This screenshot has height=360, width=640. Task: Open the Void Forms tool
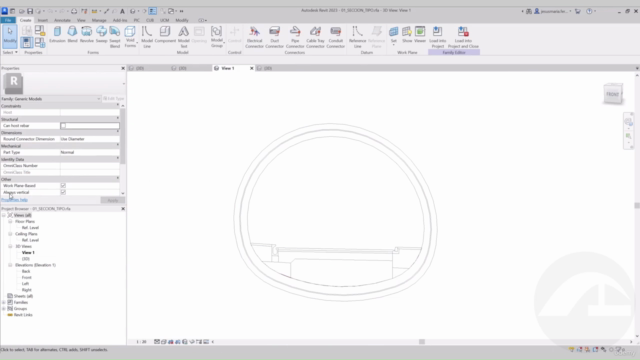(130, 37)
